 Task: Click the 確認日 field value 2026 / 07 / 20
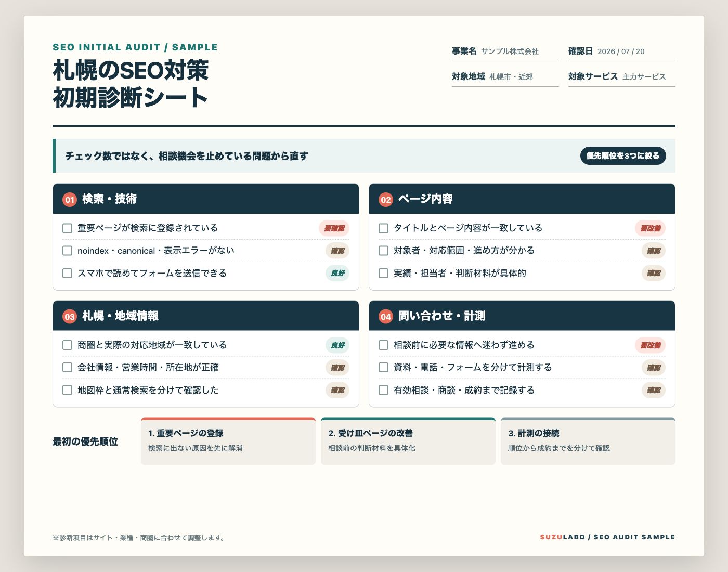(621, 51)
